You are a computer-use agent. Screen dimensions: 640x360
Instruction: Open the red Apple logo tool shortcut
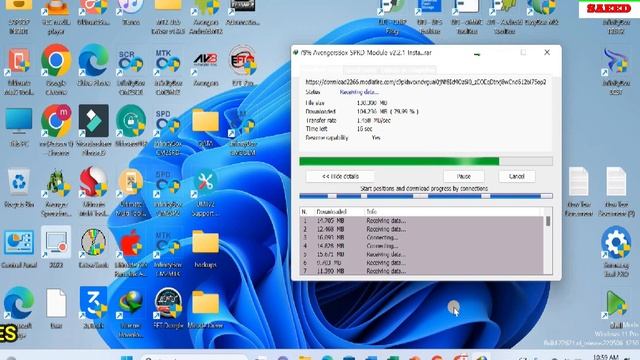131,242
